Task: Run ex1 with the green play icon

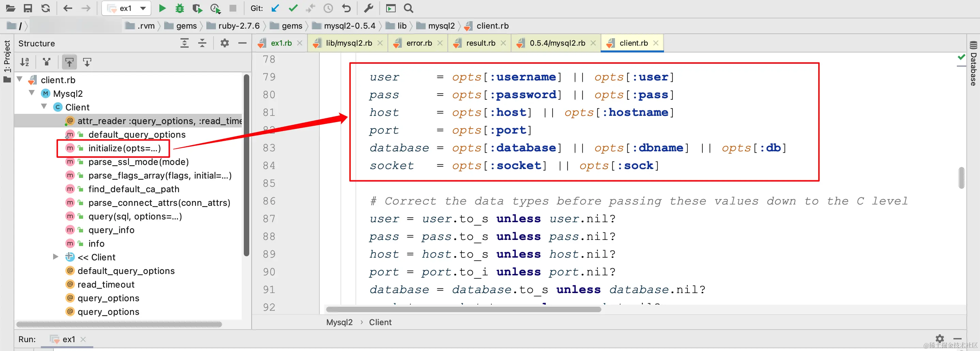Action: pyautogui.click(x=162, y=8)
